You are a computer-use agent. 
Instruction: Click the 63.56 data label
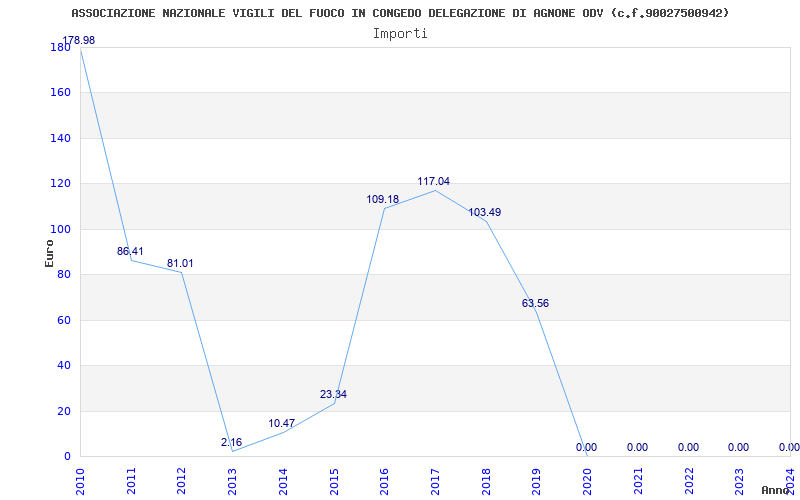[x=535, y=303]
